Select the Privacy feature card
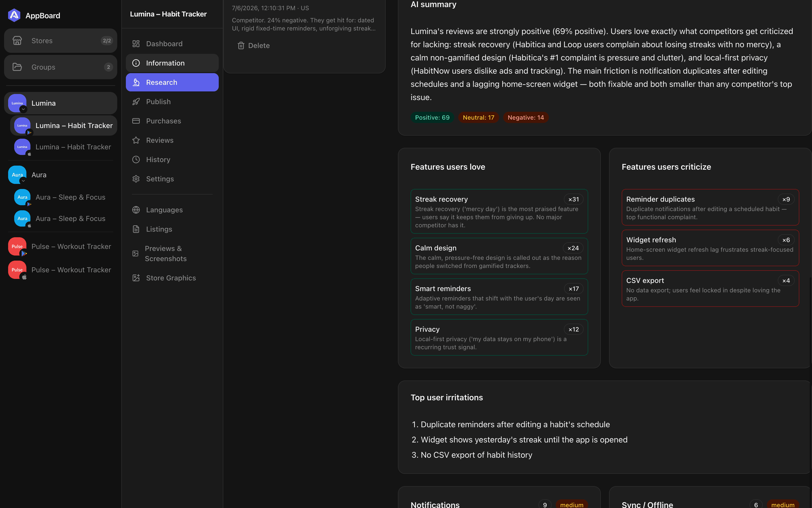The image size is (812, 508). [x=499, y=338]
